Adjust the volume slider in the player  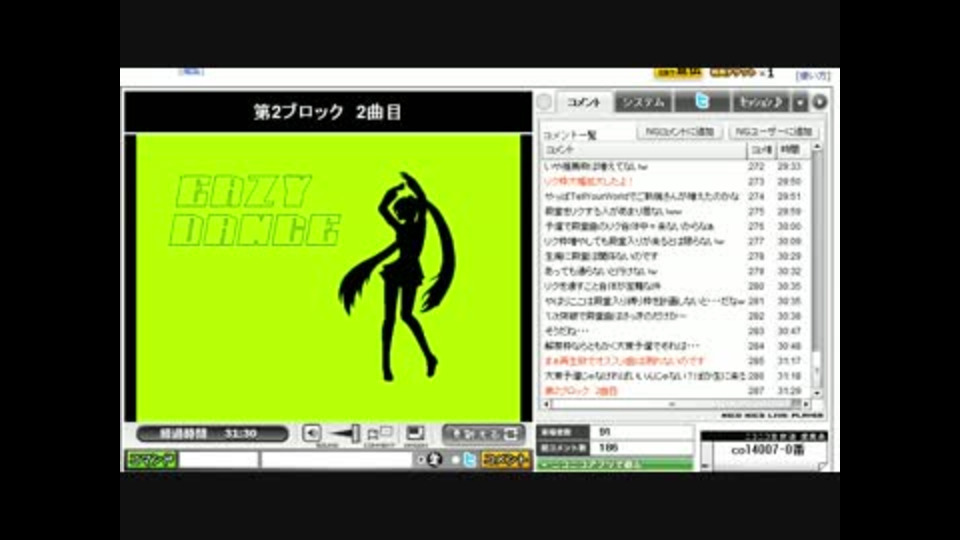(345, 433)
